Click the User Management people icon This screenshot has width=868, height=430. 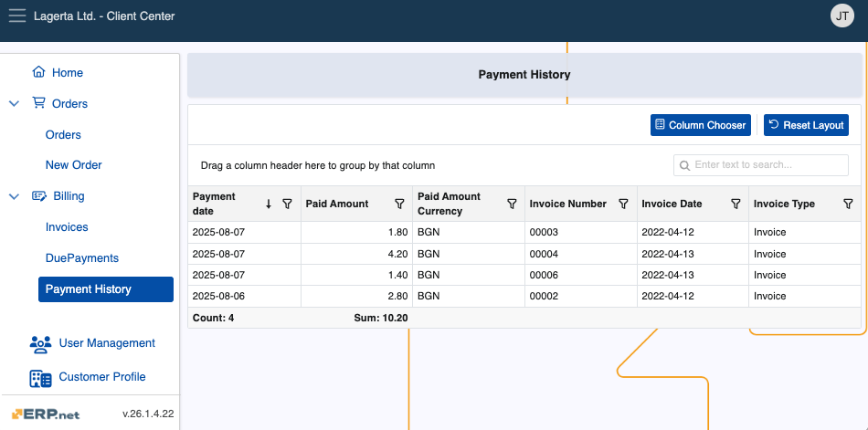(40, 343)
